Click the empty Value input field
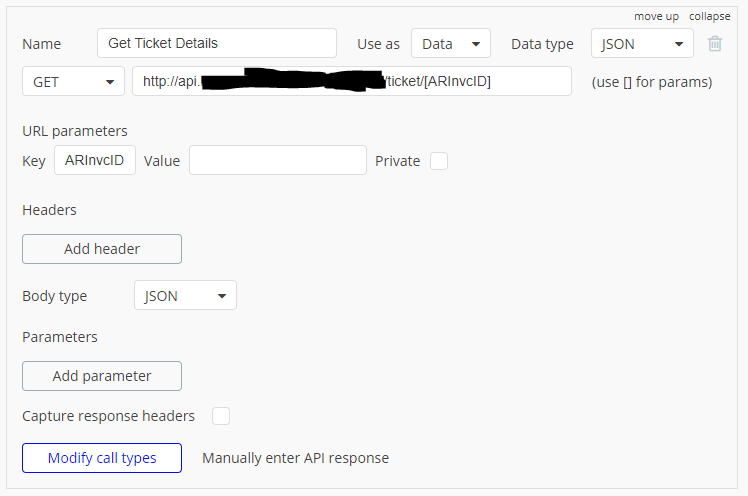Image resolution: width=748 pixels, height=496 pixels. [278, 161]
